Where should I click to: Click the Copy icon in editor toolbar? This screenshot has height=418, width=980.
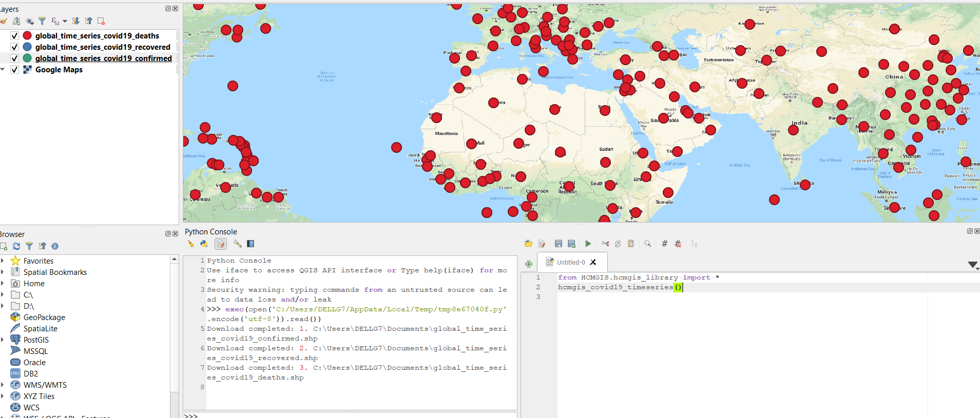[x=618, y=244]
